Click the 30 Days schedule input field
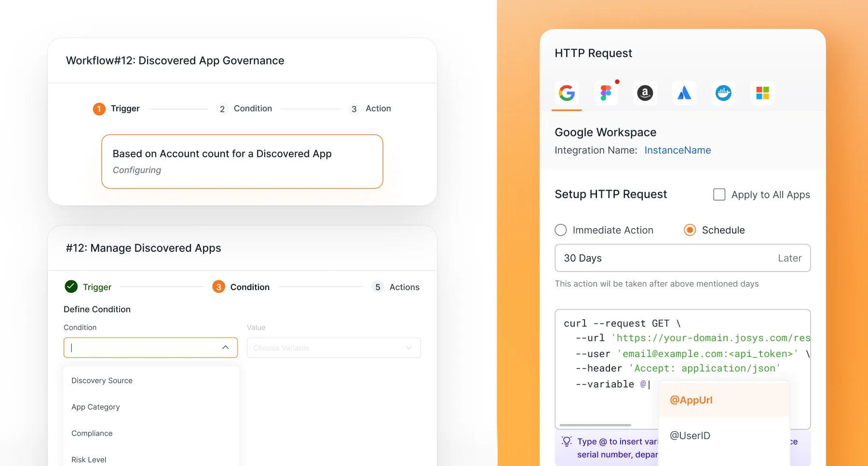 pos(682,258)
